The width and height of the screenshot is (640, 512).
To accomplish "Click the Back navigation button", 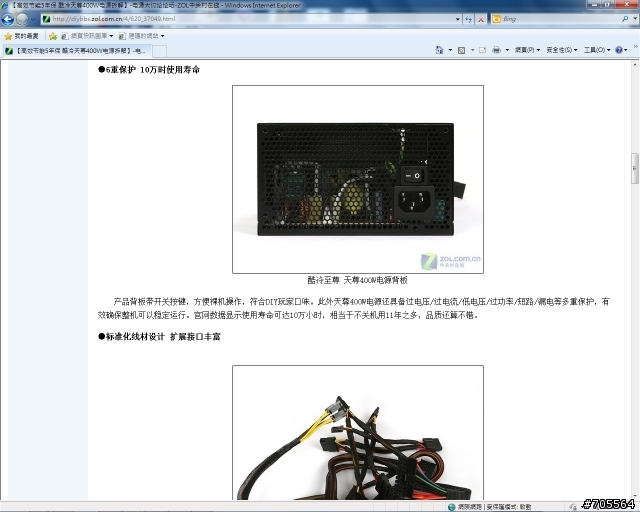I will 8,19.
